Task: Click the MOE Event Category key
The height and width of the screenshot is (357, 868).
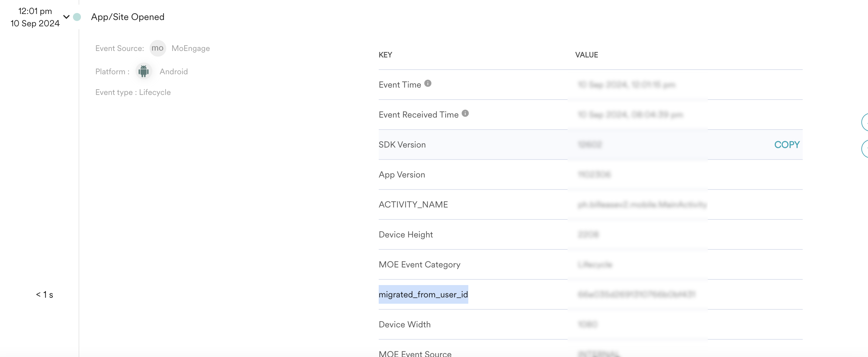Action: click(x=419, y=264)
